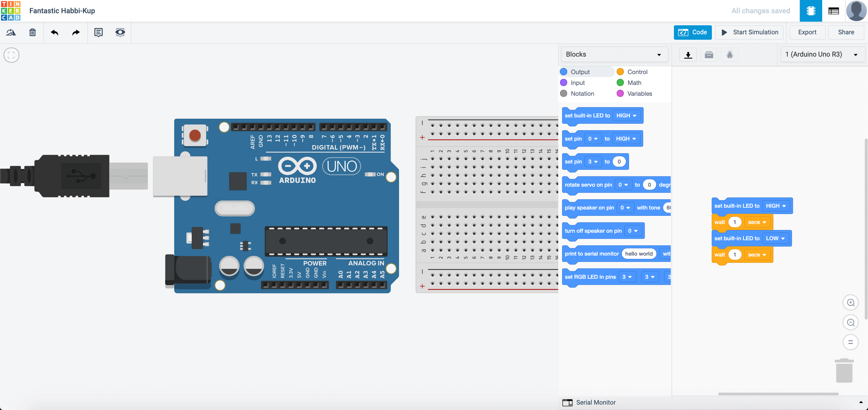Switch to circuit view with the breadboard icon
Screen dimensions: 868x410
811,11
